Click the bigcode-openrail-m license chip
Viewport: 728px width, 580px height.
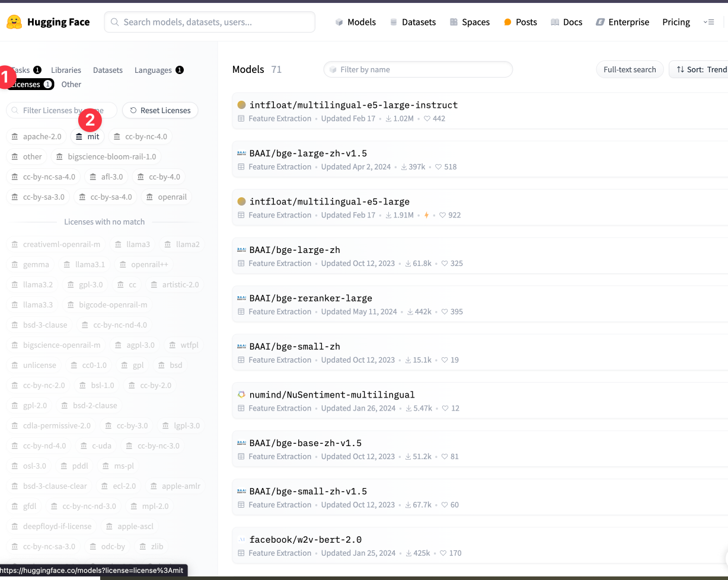[107, 305]
